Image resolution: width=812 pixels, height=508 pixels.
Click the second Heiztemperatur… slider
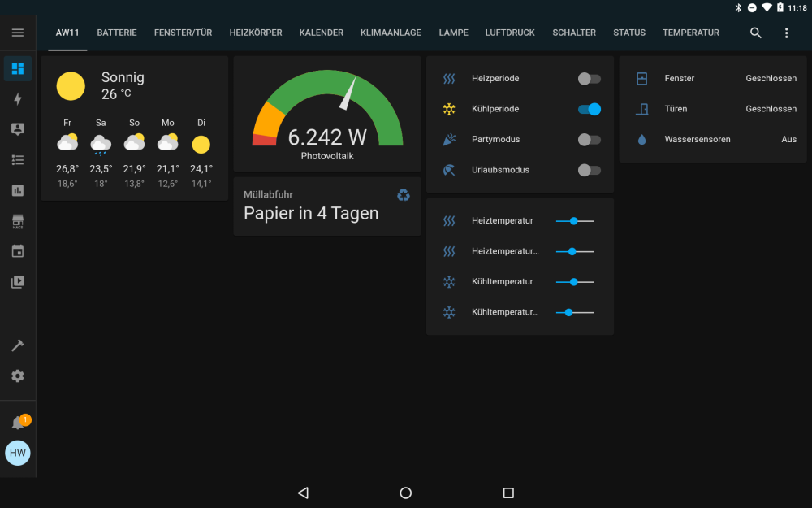(x=575, y=251)
